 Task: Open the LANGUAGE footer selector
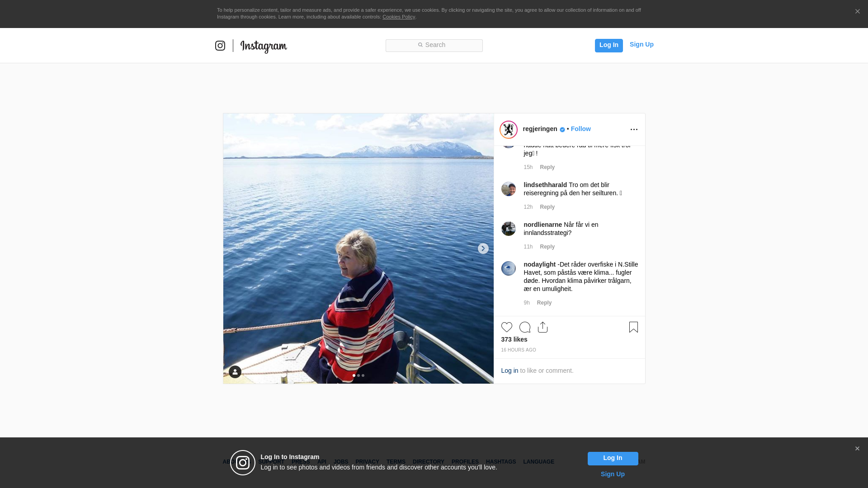point(538,462)
